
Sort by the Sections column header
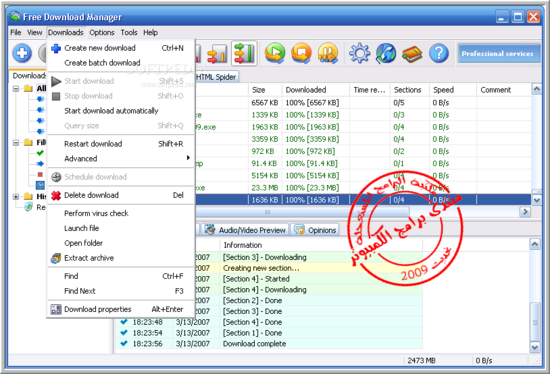coord(410,90)
